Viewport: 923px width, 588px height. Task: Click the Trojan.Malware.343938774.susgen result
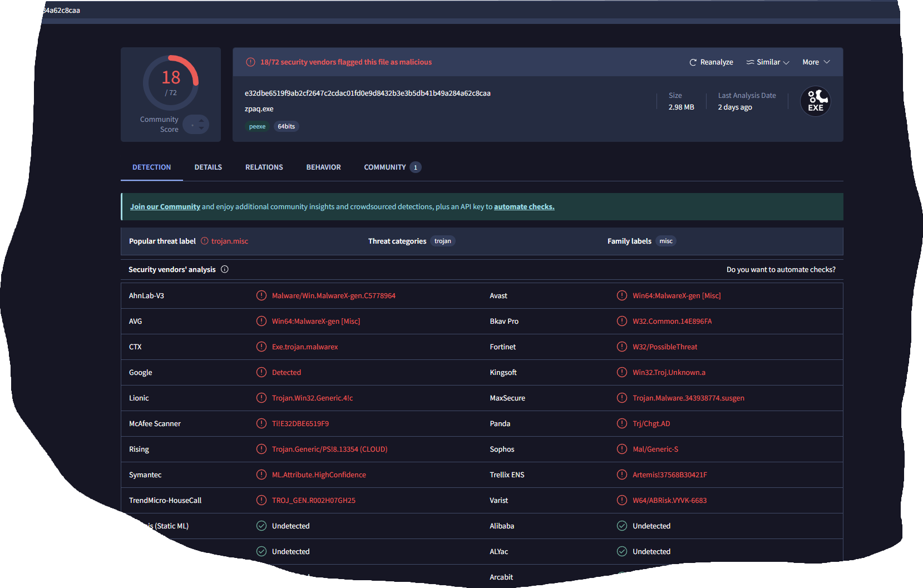pos(688,398)
